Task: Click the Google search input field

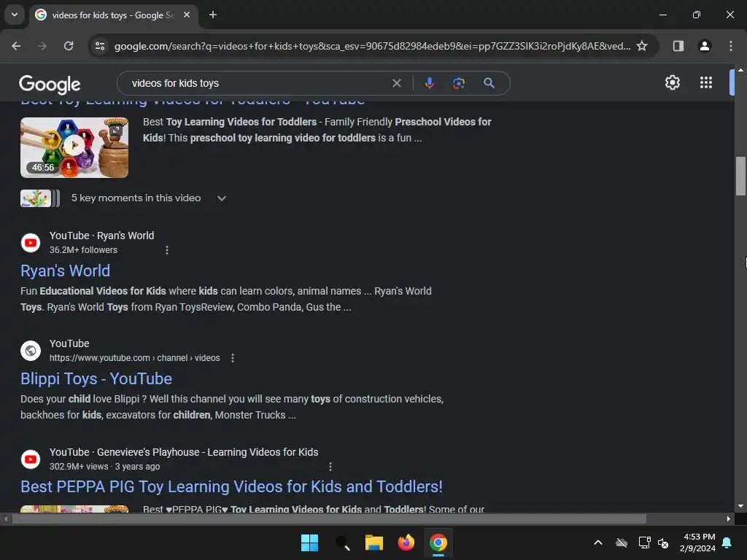Action: [x=258, y=83]
